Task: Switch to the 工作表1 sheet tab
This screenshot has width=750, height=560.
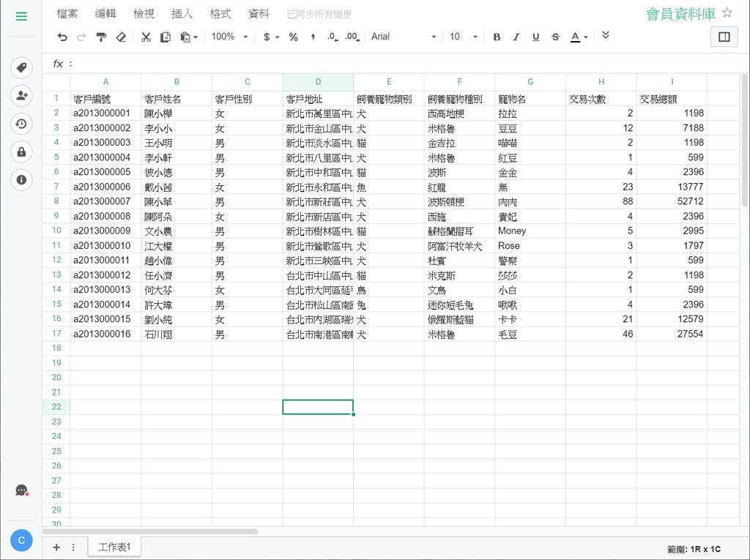Action: pyautogui.click(x=114, y=547)
